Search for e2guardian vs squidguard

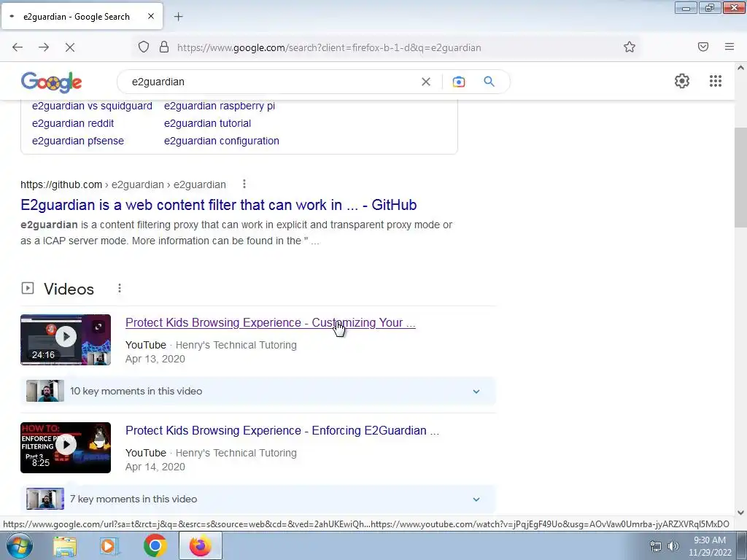point(92,106)
